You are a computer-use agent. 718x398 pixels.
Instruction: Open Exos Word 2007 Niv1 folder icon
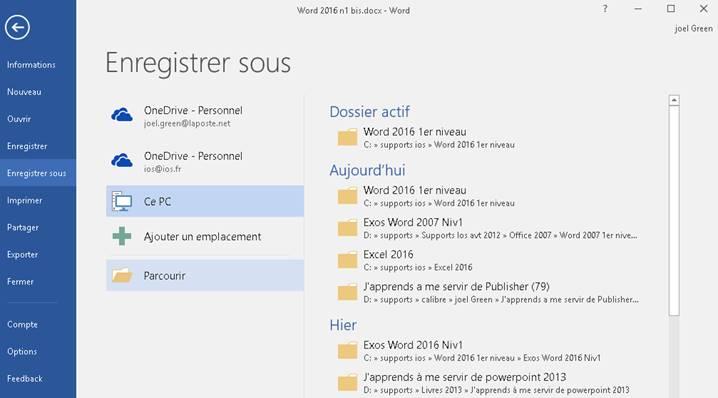coord(347,228)
